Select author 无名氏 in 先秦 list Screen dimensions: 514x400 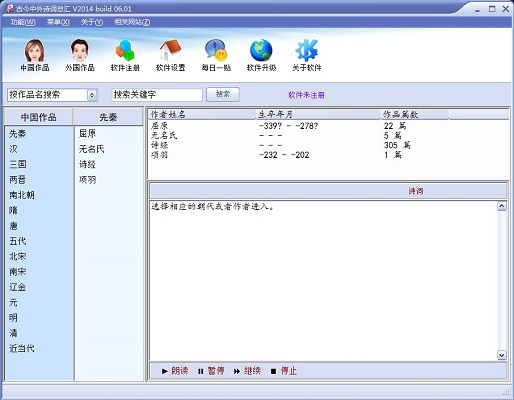click(x=92, y=149)
